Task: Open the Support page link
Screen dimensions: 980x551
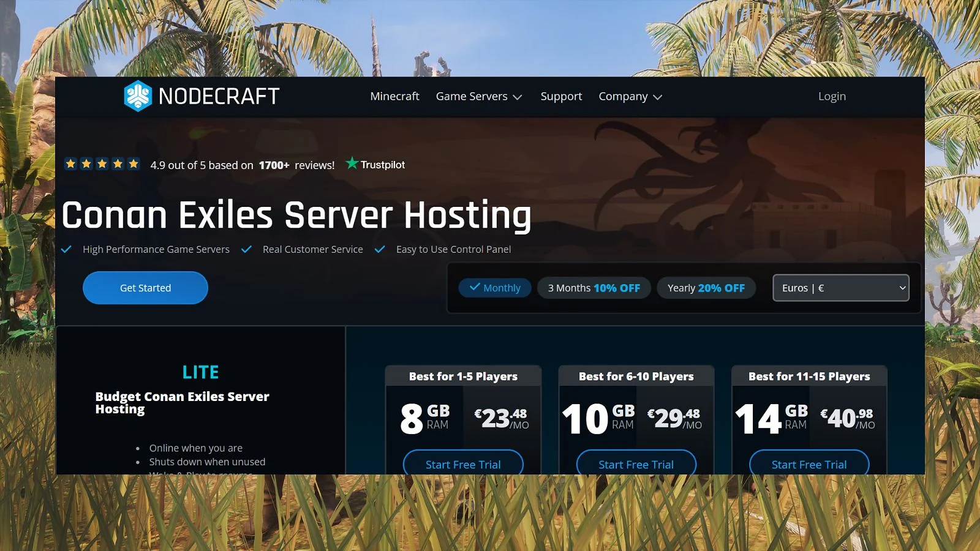Action: tap(561, 96)
